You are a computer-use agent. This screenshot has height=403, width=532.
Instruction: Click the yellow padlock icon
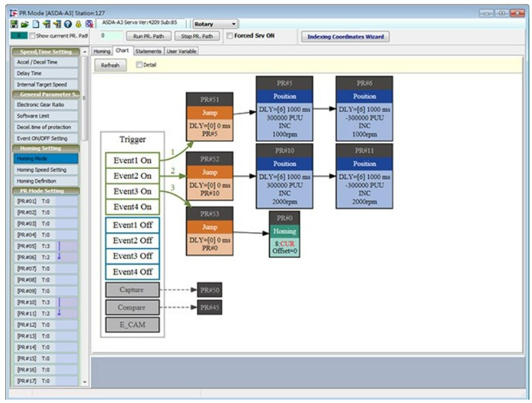78,24
